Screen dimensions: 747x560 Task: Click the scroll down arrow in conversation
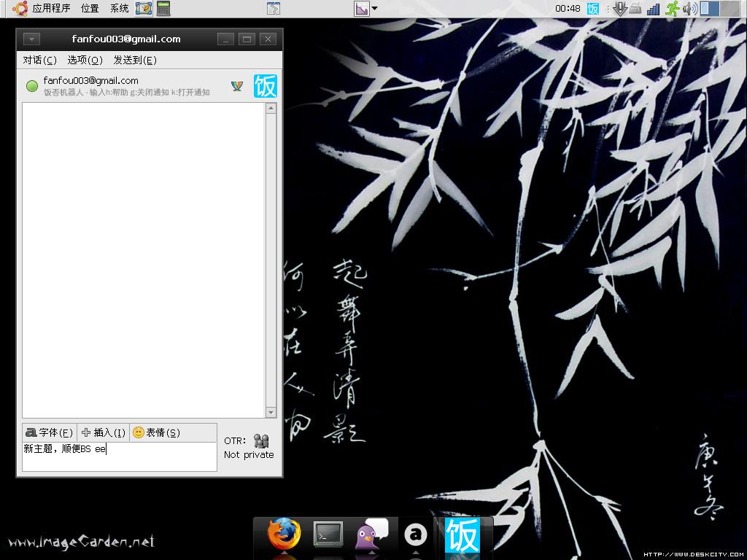[x=271, y=413]
